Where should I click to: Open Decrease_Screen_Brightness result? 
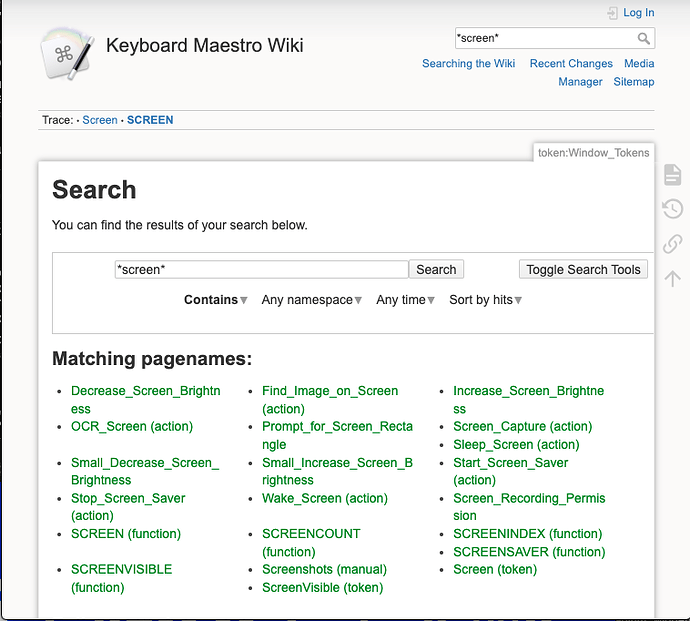(146, 400)
